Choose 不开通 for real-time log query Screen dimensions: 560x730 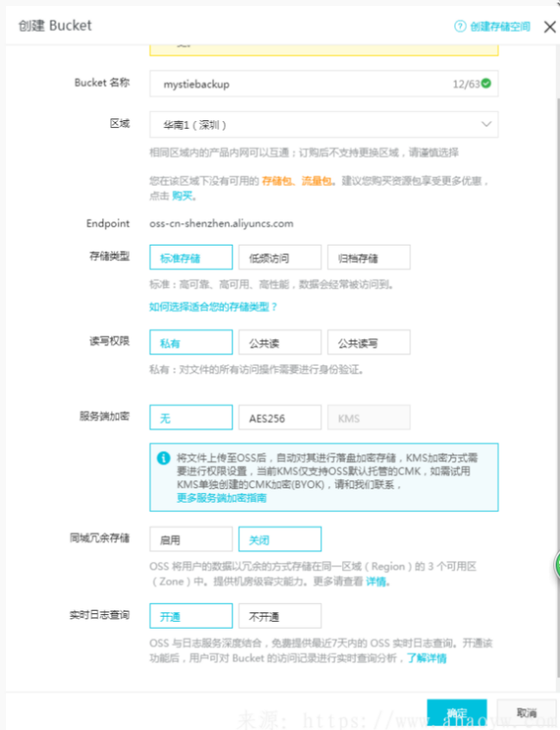(280, 616)
